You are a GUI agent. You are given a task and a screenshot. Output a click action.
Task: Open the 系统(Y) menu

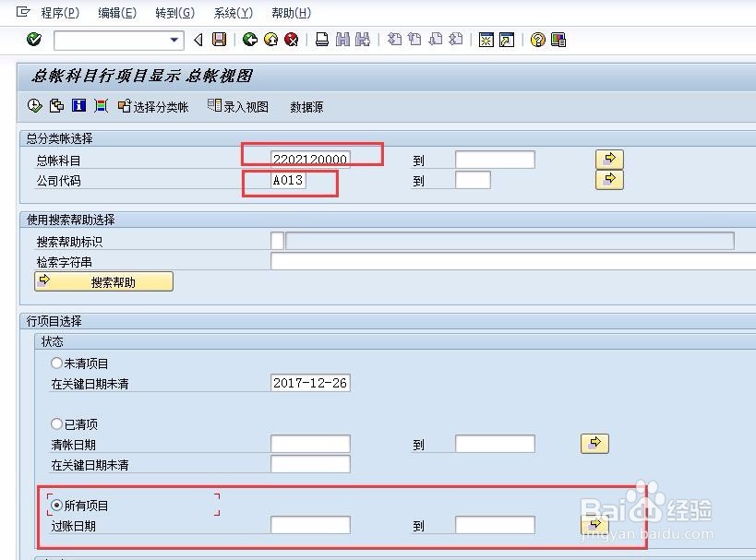point(232,13)
